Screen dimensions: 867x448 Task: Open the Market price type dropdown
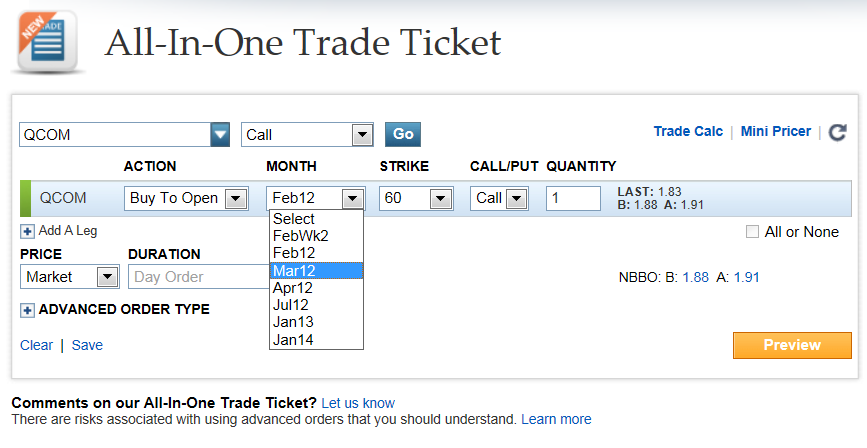pyautogui.click(x=70, y=277)
